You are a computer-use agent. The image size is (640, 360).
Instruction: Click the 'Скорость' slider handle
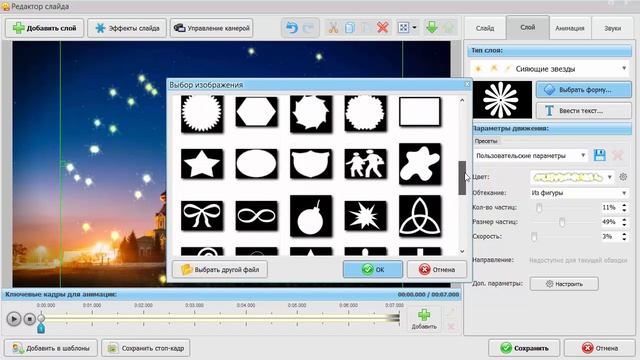534,237
